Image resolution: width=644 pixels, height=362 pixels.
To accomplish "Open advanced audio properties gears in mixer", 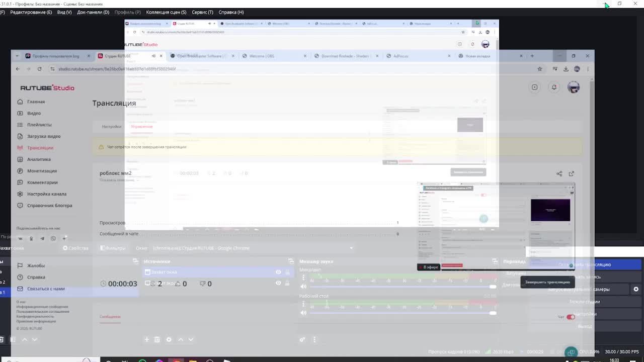I will coord(302,339).
